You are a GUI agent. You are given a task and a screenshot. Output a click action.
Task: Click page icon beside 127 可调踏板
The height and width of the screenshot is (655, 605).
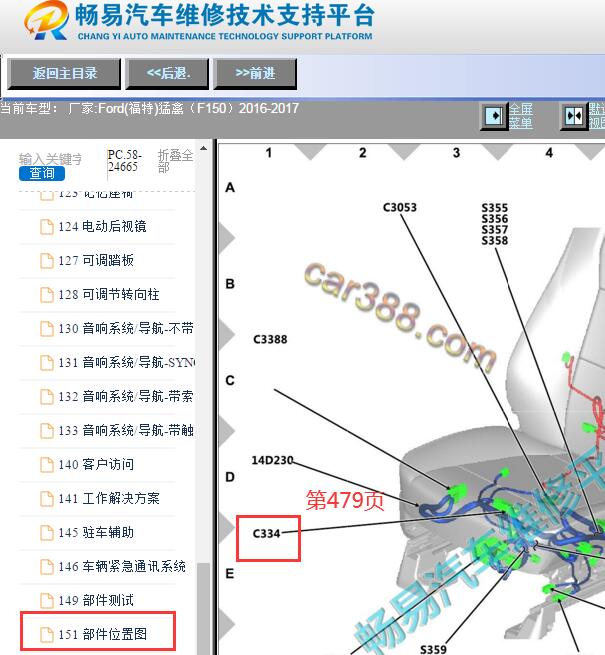point(47,261)
